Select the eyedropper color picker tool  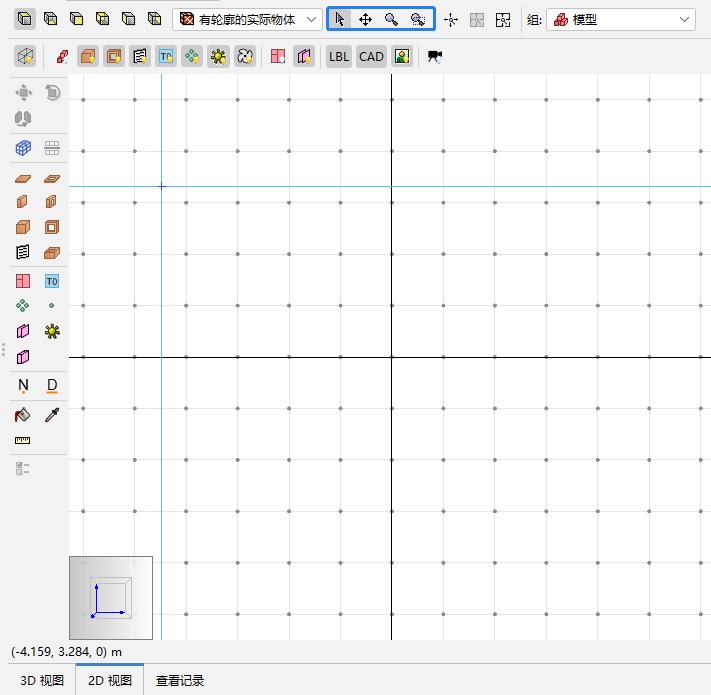(x=52, y=414)
